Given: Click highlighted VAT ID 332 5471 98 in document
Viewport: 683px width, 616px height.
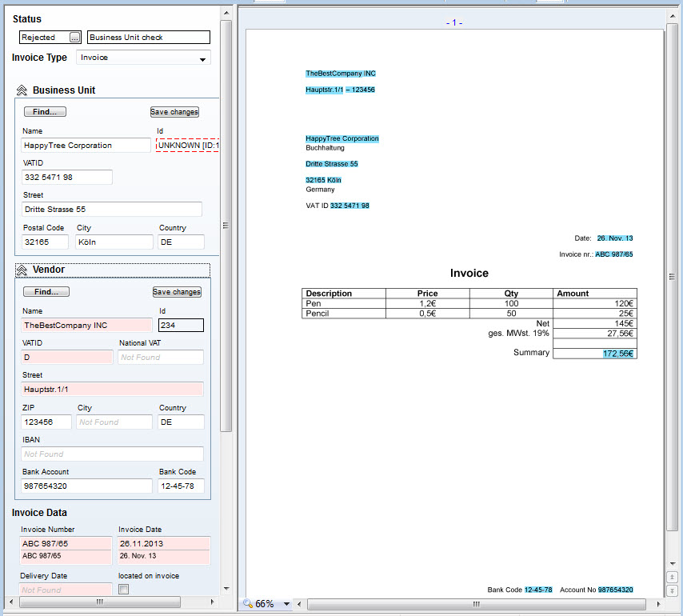Looking at the screenshot, I should (349, 206).
